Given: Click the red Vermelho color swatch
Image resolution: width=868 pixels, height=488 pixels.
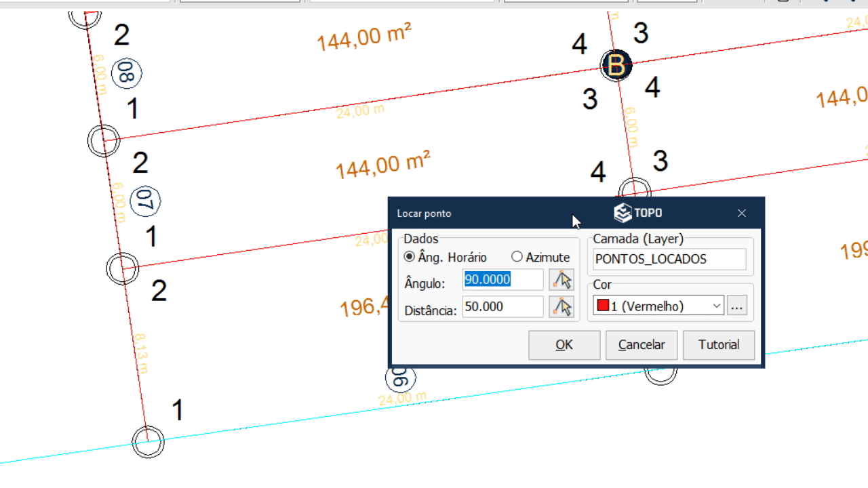Looking at the screenshot, I should coord(603,306).
